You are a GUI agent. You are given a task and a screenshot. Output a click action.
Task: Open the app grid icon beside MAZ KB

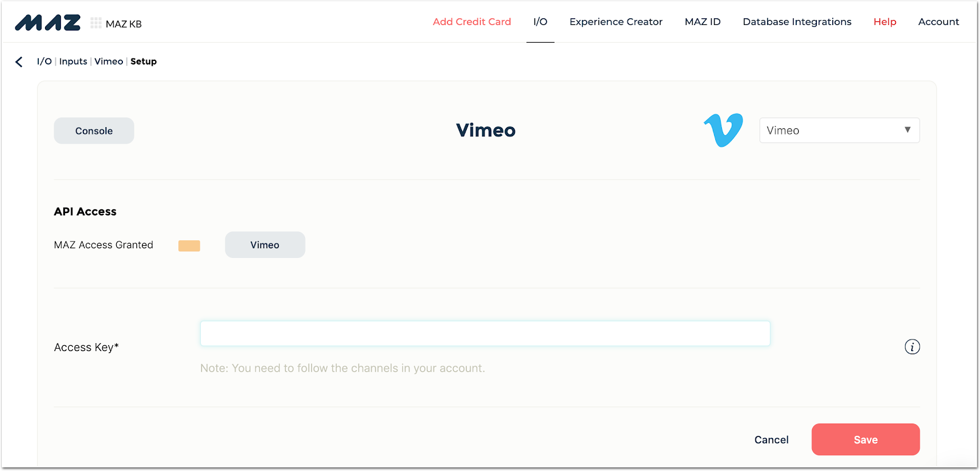(96, 23)
